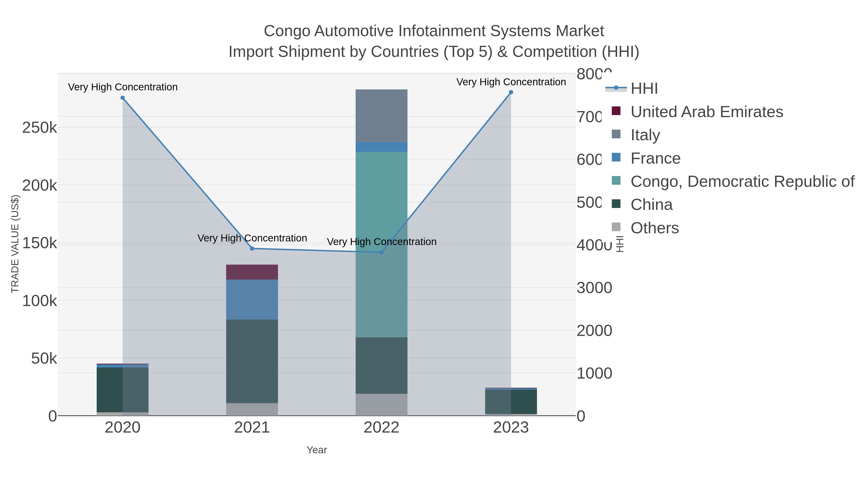The width and height of the screenshot is (868, 488).
Task: Click the China segment of the 2021 bar
Action: point(252,361)
